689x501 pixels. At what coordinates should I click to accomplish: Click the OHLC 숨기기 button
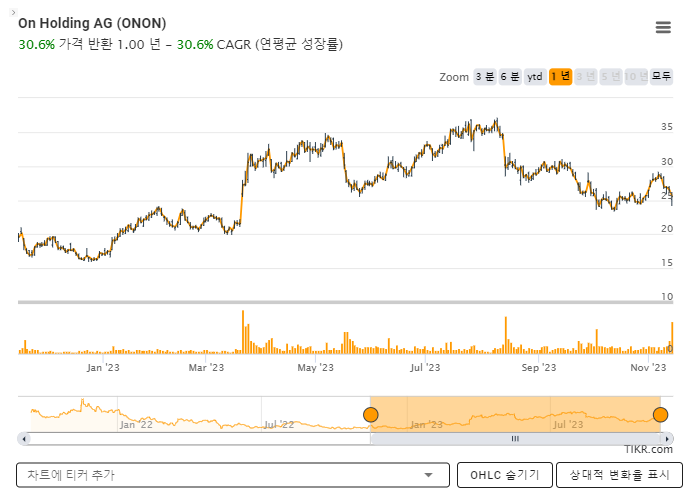[x=504, y=475]
